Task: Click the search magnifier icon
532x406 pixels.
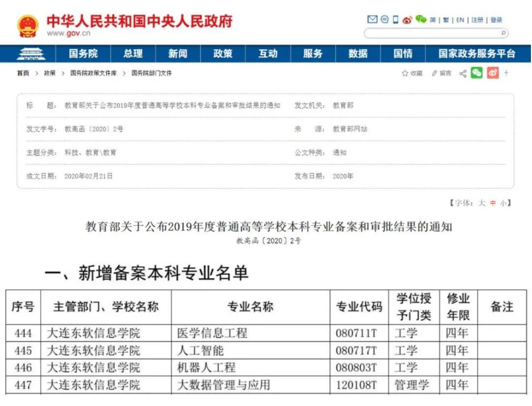Action: tap(504, 33)
